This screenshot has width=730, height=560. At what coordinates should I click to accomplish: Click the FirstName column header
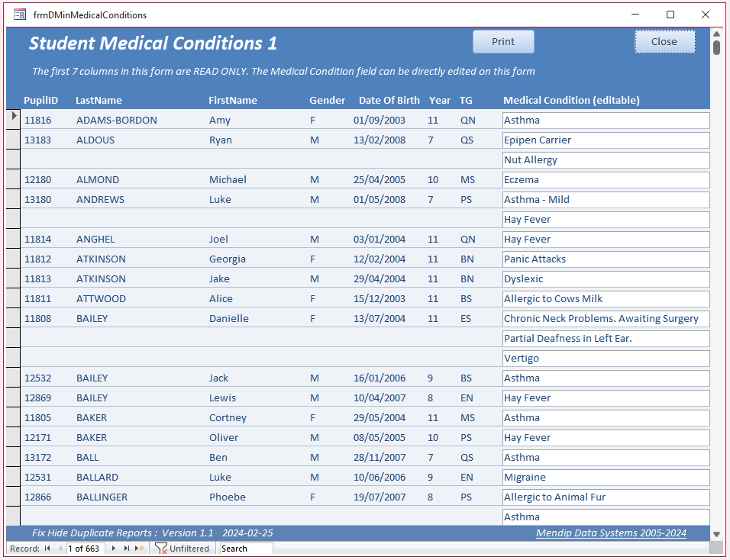(233, 101)
